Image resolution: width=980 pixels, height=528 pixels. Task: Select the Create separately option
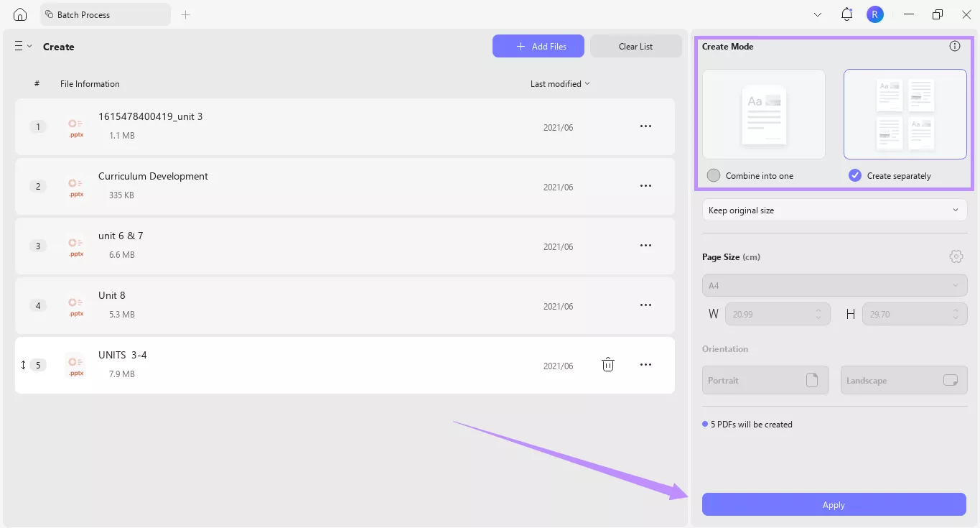tap(854, 175)
